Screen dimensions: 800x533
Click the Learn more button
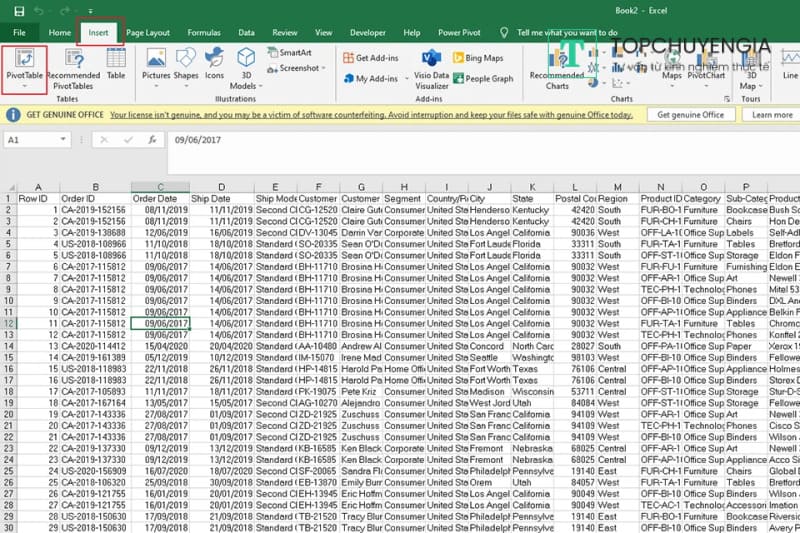click(x=772, y=115)
